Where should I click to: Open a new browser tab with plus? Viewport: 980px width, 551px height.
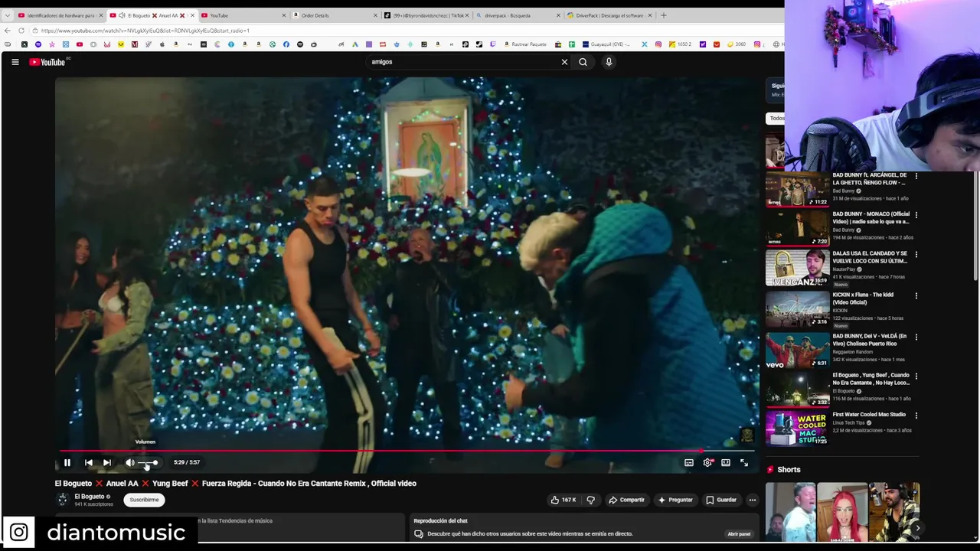[x=664, y=15]
